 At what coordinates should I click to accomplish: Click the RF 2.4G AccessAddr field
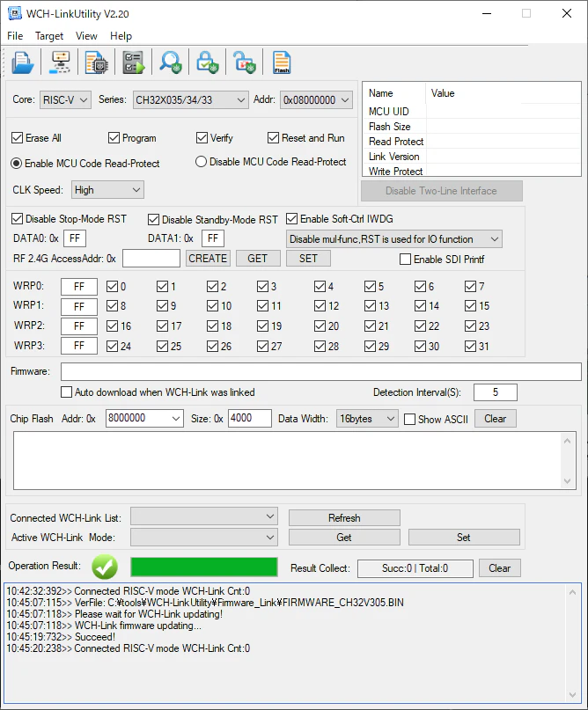click(x=151, y=259)
